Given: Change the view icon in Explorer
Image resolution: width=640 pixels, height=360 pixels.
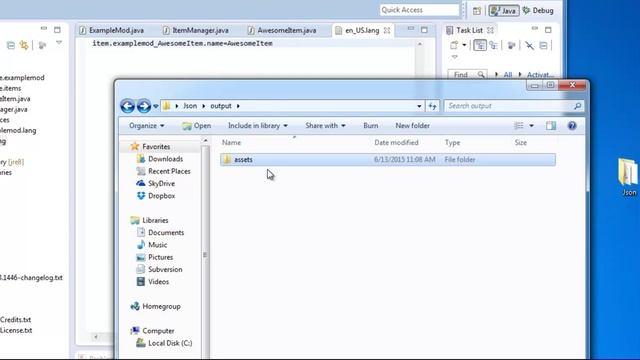Looking at the screenshot, I should (x=519, y=126).
